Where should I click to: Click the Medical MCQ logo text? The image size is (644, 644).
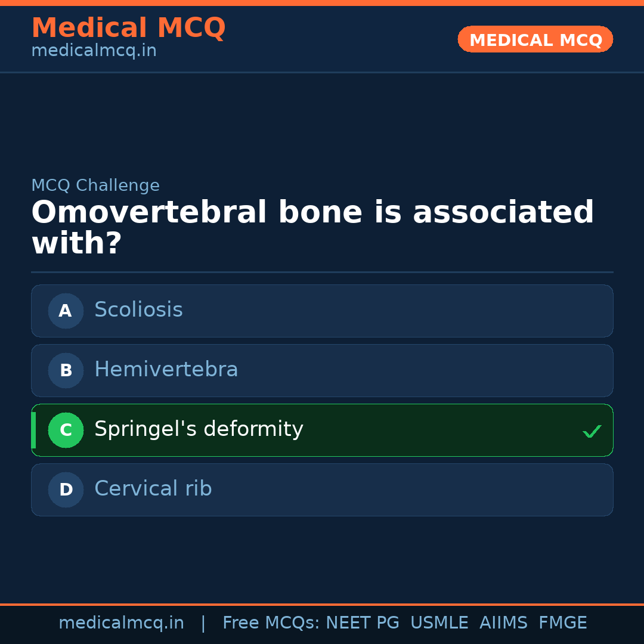[x=128, y=27]
